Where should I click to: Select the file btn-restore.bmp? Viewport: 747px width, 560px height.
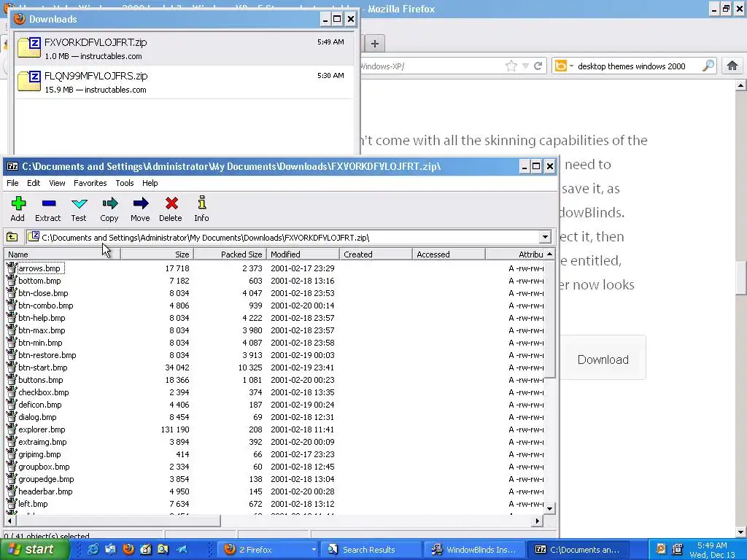[47, 355]
